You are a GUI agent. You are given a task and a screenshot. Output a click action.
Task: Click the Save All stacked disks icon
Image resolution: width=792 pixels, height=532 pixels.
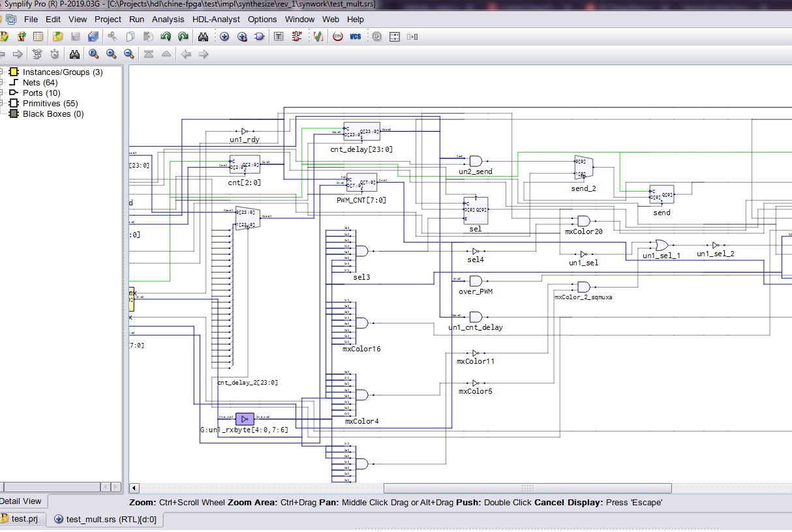(x=93, y=37)
